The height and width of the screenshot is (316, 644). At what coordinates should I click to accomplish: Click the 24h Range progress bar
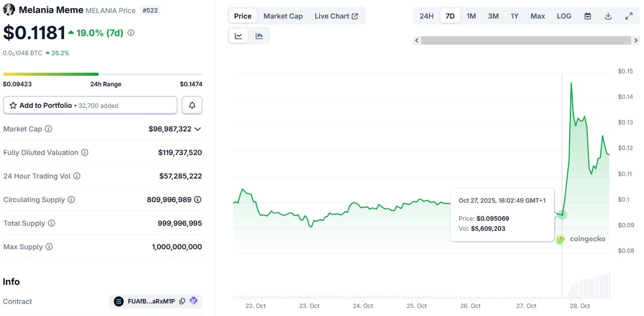(x=103, y=74)
